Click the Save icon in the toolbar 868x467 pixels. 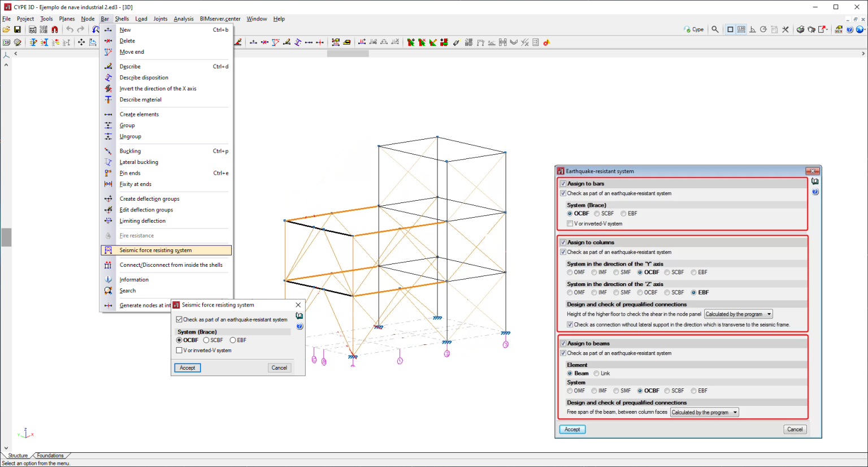pos(18,29)
